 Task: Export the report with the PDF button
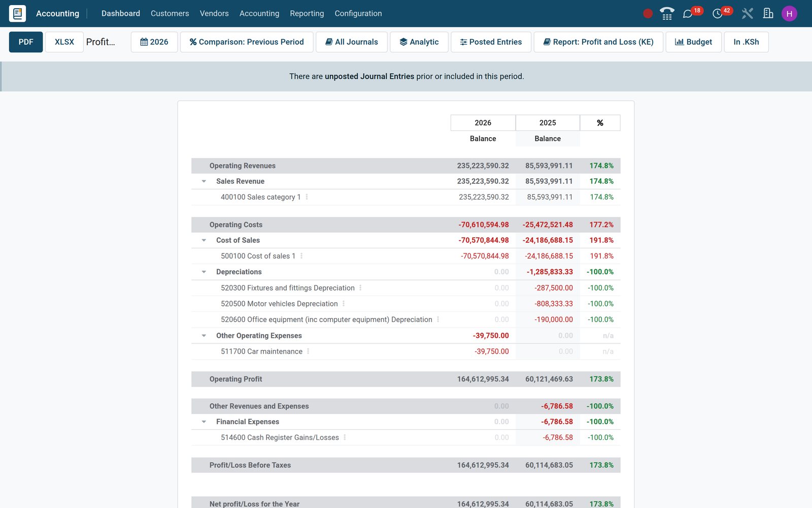pyautogui.click(x=26, y=42)
